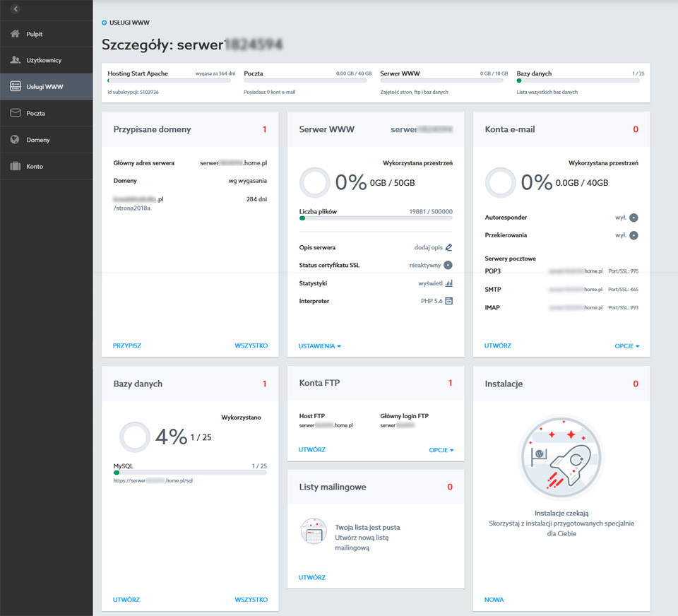Click the Konta e-mail usage ring chart
The height and width of the screenshot is (616, 678).
pos(500,182)
